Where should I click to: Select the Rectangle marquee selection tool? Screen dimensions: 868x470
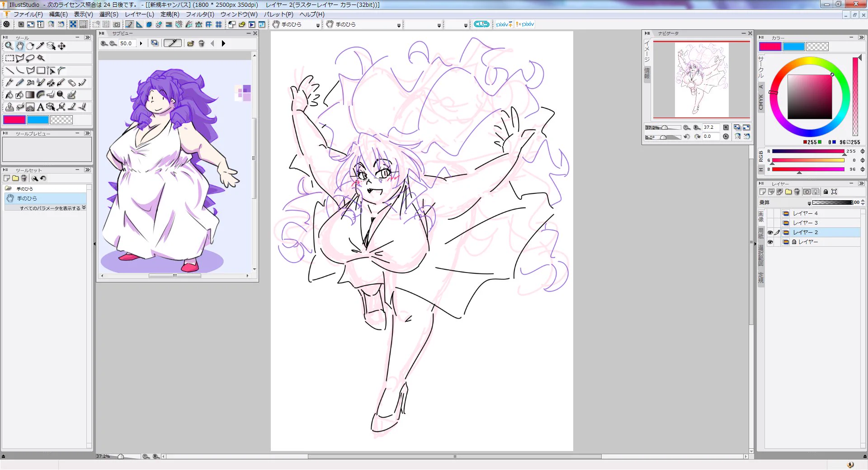9,58
